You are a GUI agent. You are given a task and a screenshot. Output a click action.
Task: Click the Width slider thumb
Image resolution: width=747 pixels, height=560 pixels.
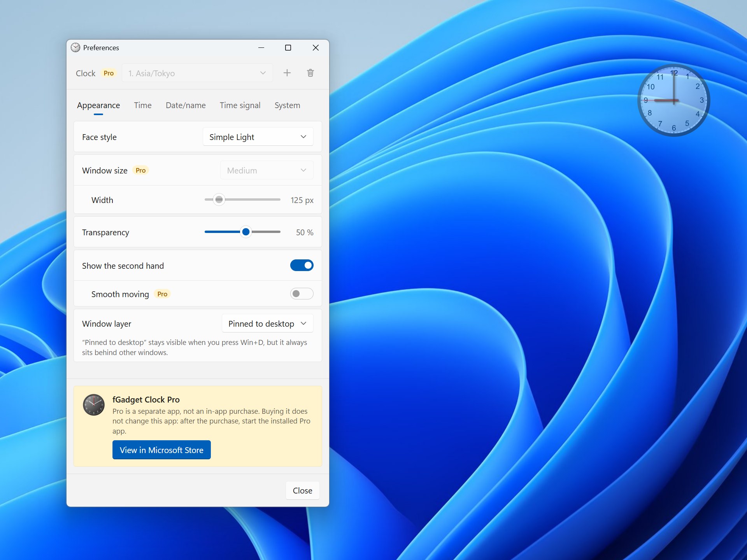pyautogui.click(x=219, y=199)
